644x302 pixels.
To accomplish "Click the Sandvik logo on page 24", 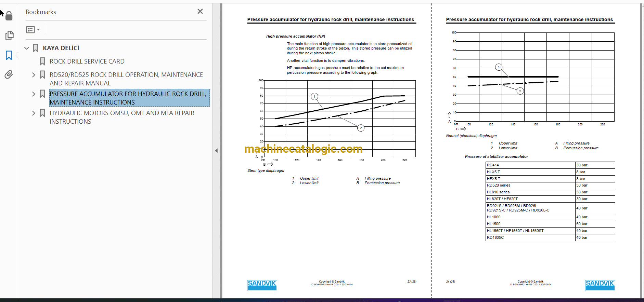I will [600, 285].
